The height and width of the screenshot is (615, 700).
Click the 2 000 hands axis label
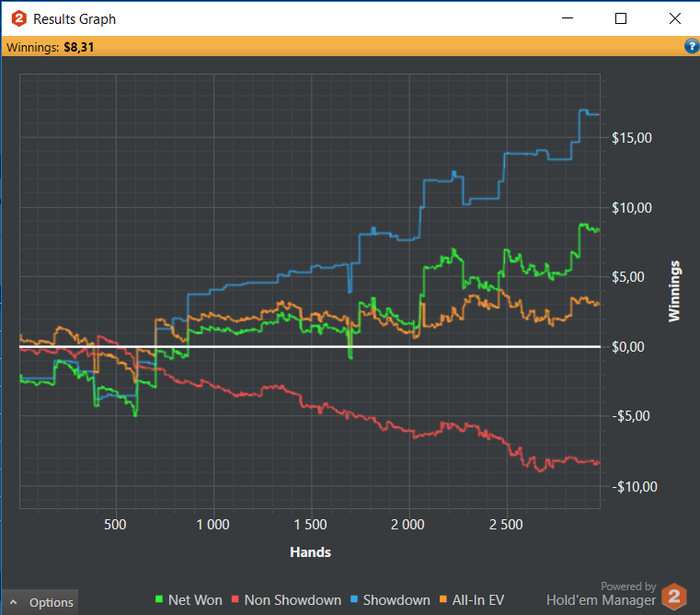[408, 524]
